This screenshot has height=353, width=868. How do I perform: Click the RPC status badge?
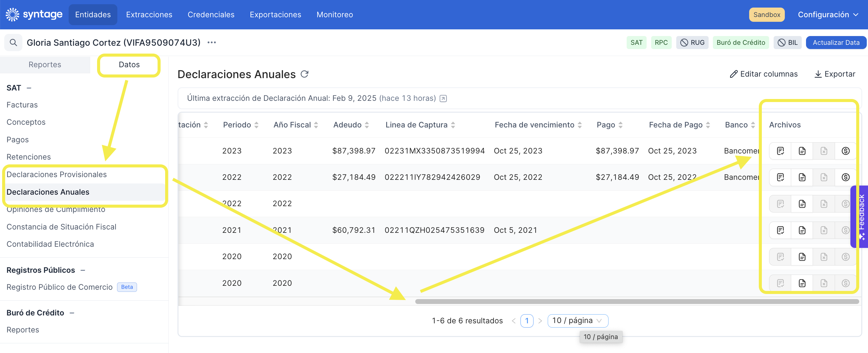[661, 42]
